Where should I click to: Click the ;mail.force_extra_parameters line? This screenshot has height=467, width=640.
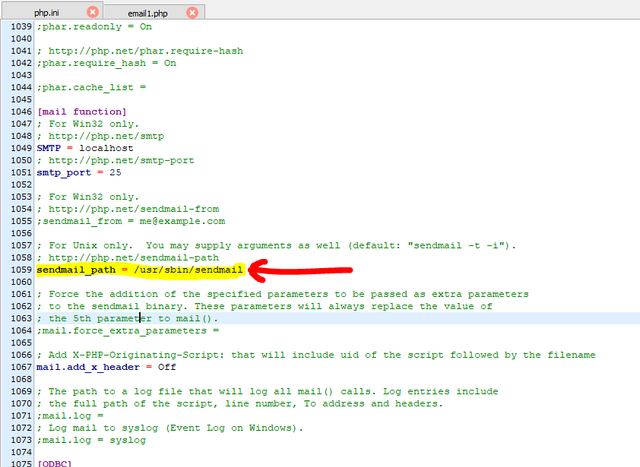pos(128,331)
